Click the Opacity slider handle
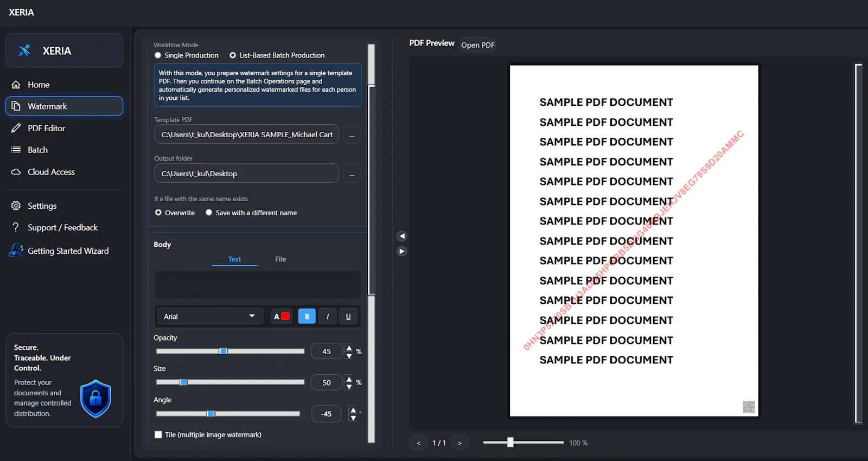 [x=223, y=351]
